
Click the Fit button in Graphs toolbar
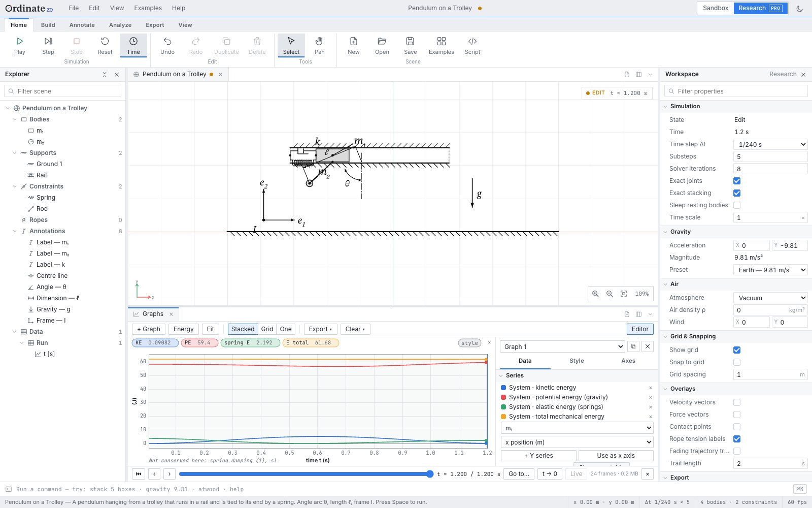coord(211,329)
